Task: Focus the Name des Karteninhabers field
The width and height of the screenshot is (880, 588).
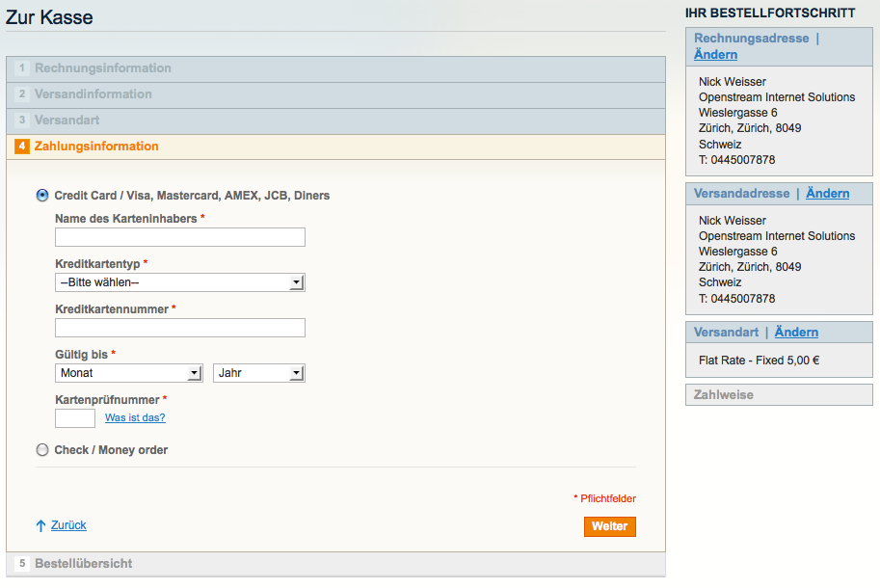Action: (180, 237)
